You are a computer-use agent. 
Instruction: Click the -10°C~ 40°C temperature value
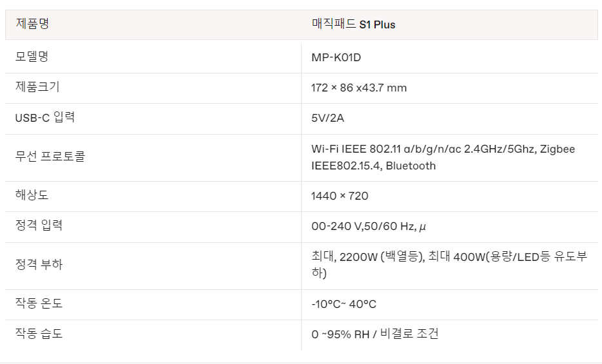click(344, 304)
